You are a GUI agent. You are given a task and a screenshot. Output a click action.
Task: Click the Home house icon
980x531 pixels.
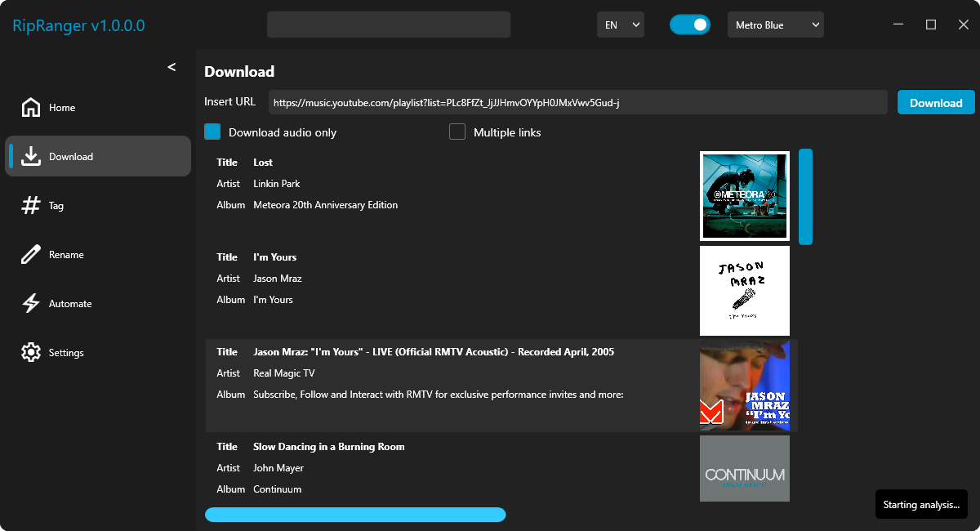tap(31, 108)
